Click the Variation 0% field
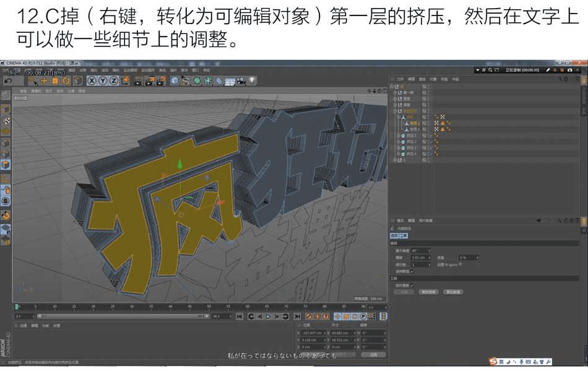Image resolution: width=588 pixels, height=381 pixels. point(469,258)
